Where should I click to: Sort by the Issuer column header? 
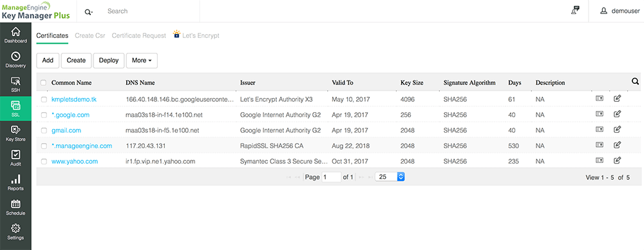pos(248,82)
